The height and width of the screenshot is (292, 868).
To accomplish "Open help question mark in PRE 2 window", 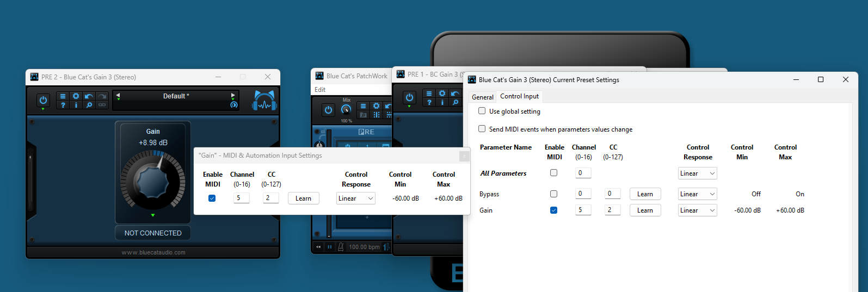I will [63, 105].
